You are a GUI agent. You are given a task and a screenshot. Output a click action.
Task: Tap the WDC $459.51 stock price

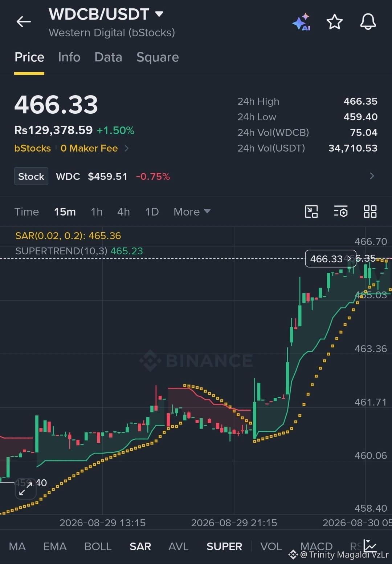107,176
